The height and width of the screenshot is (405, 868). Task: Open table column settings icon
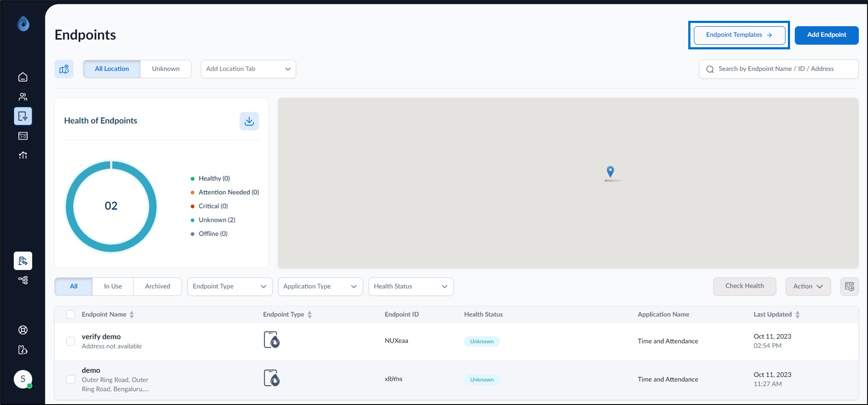(x=849, y=286)
